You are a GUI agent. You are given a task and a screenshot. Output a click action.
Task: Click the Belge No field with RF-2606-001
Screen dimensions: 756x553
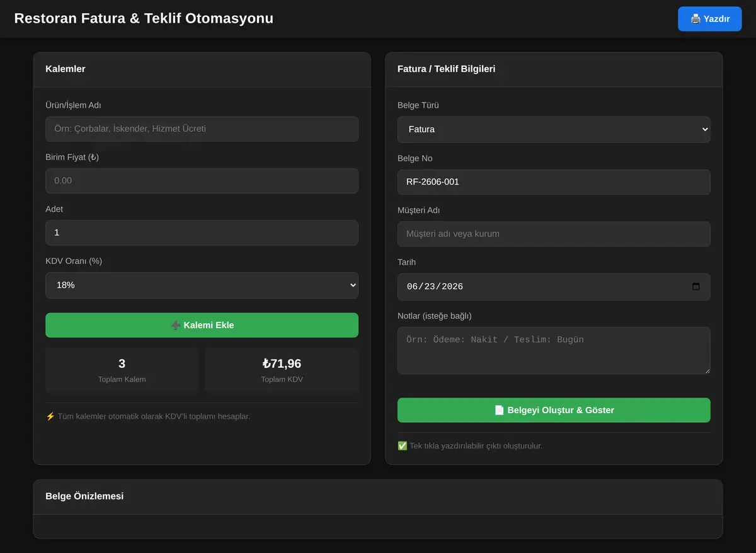(554, 182)
